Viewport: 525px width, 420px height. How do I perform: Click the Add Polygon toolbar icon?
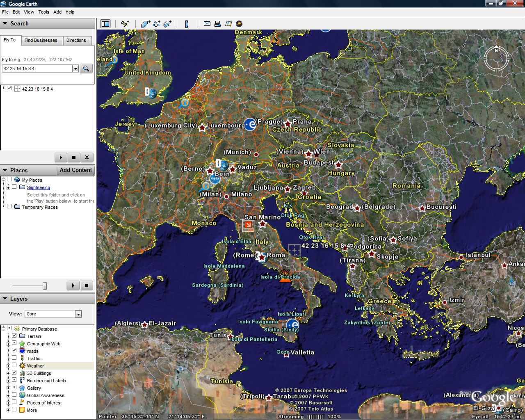click(145, 24)
